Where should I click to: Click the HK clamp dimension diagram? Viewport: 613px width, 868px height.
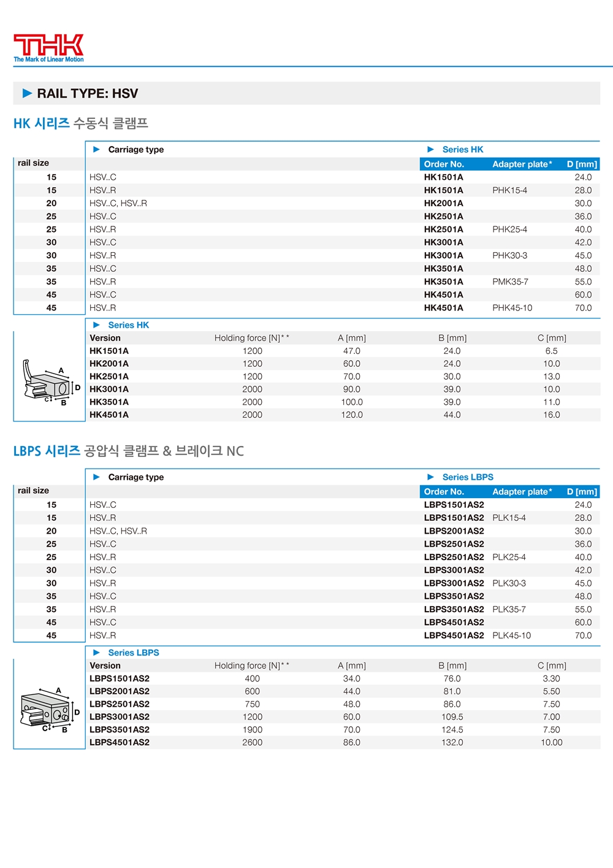tap(51, 383)
